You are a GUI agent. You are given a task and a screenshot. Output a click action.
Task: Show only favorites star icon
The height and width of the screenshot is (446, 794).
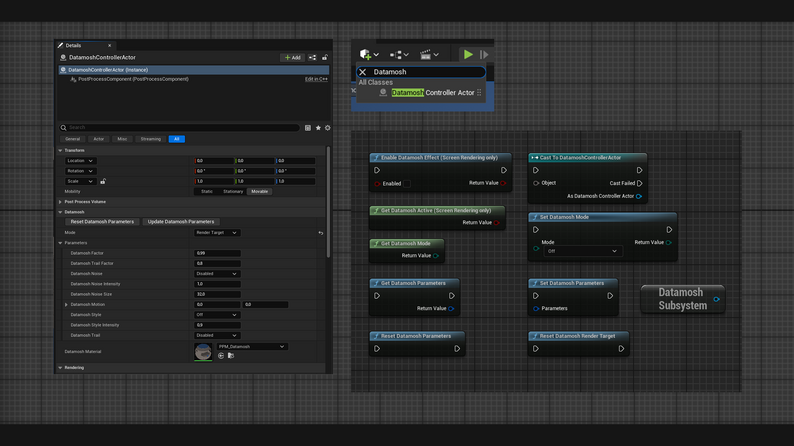click(x=318, y=128)
